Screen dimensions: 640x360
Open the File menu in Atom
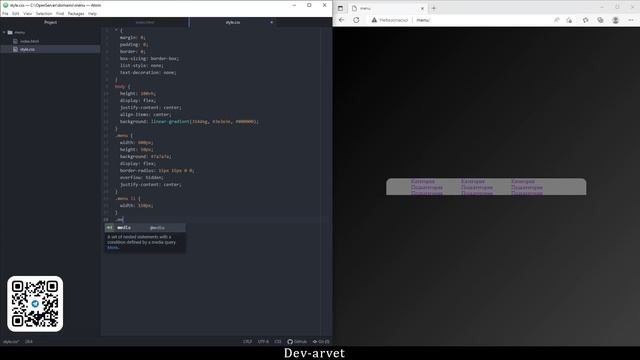tap(5, 13)
